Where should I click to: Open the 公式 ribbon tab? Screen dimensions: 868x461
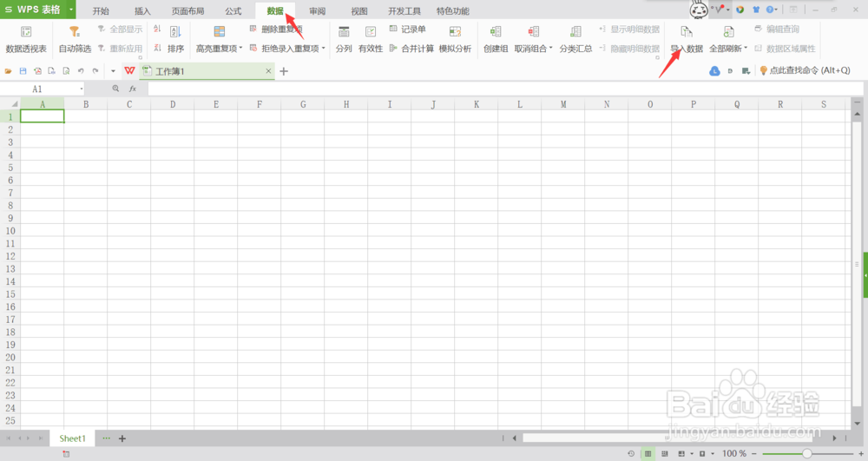233,11
